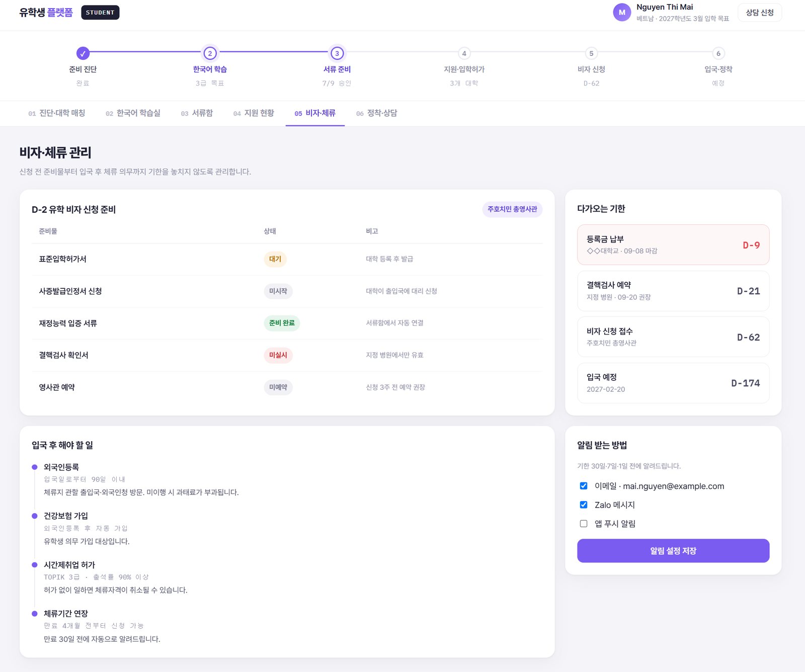The image size is (805, 672).
Task: Click the 체류기간 연장 task item
Action: [x=66, y=614]
